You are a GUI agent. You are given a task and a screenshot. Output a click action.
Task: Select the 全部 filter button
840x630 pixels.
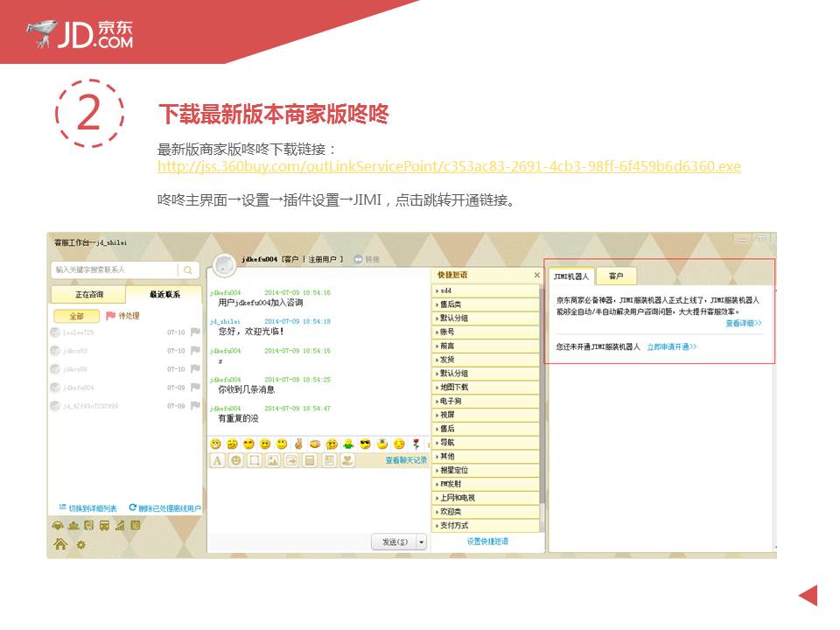[77, 316]
